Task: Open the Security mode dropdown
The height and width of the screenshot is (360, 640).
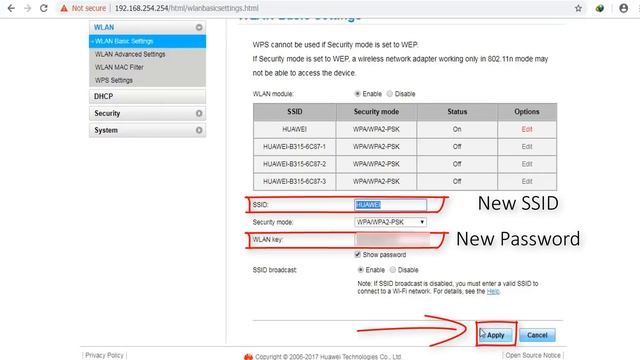Action: (390, 222)
